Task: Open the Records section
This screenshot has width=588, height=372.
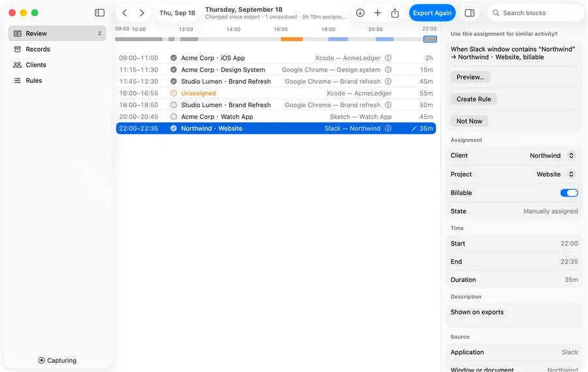Action: (x=57, y=49)
